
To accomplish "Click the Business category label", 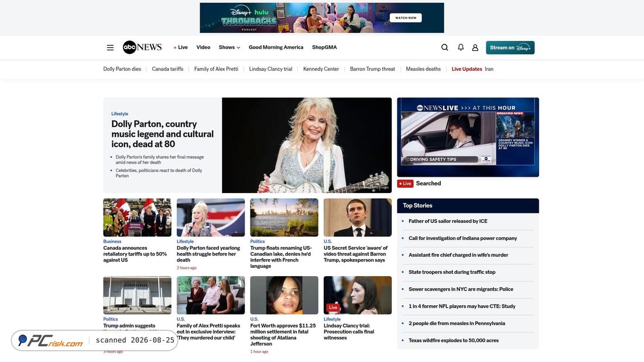I will [x=112, y=242].
